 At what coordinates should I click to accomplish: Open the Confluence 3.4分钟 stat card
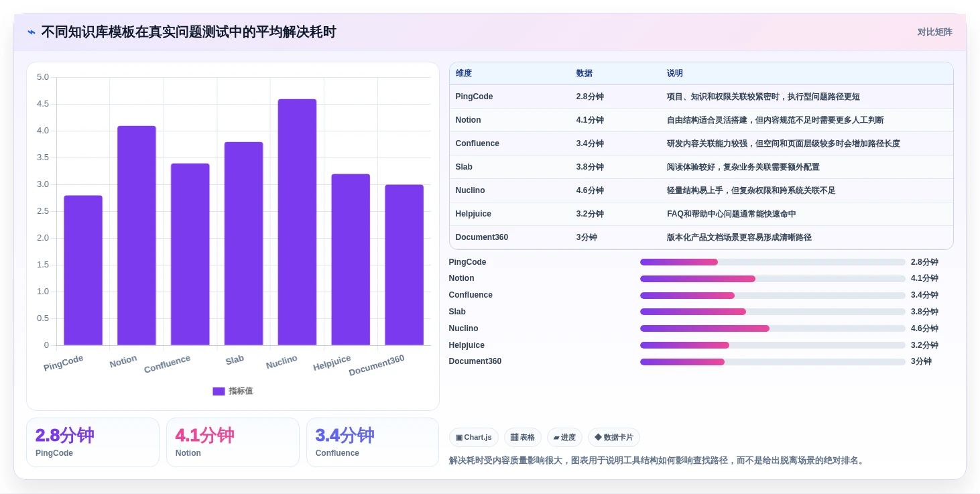373,442
